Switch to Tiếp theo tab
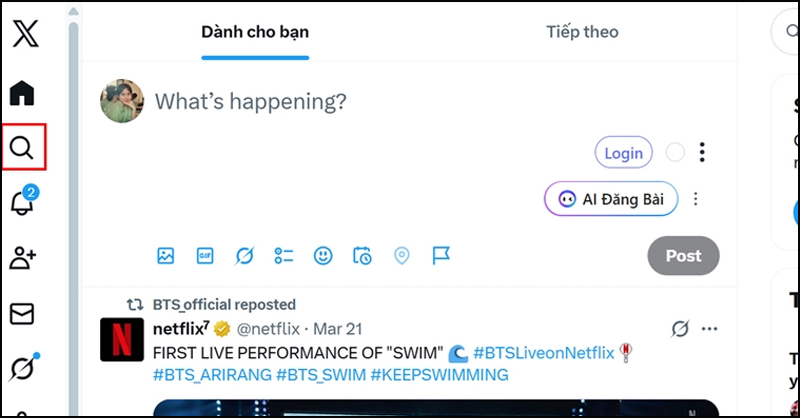The image size is (800, 418). pos(582,32)
